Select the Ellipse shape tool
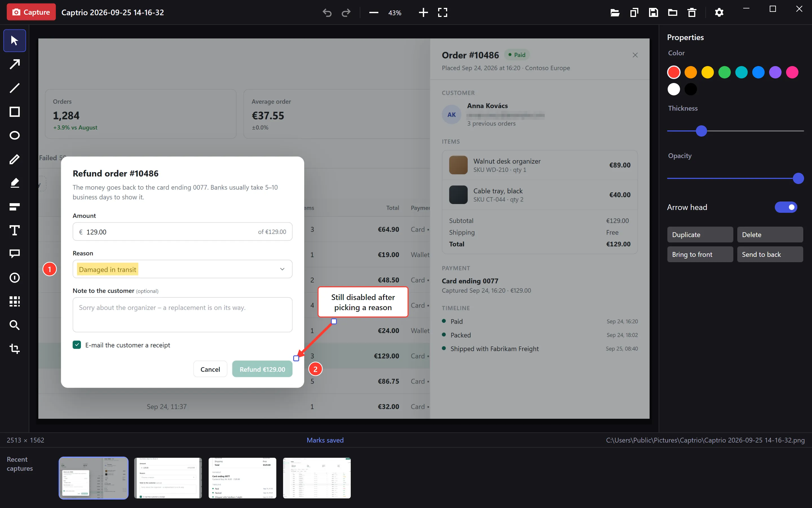Screen dimensions: 812x508 click(x=14, y=135)
